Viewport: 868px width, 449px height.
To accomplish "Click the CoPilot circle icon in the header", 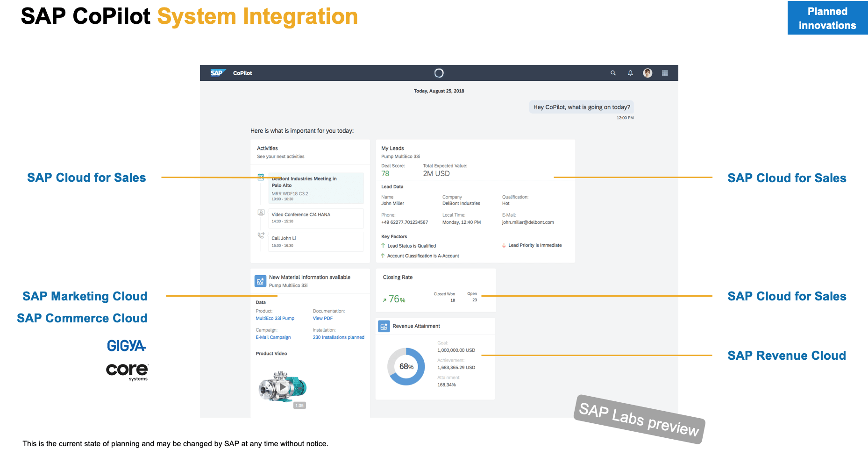I will (439, 73).
